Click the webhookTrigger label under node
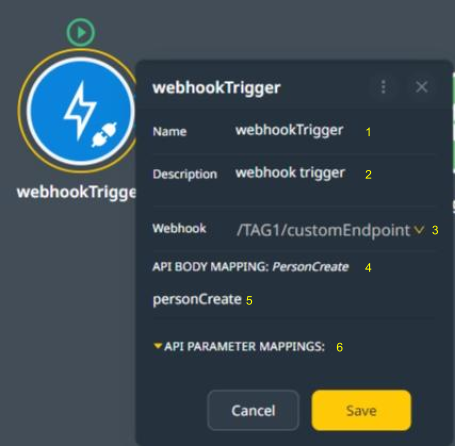Image resolution: width=455 pixels, height=446 pixels. 77,192
